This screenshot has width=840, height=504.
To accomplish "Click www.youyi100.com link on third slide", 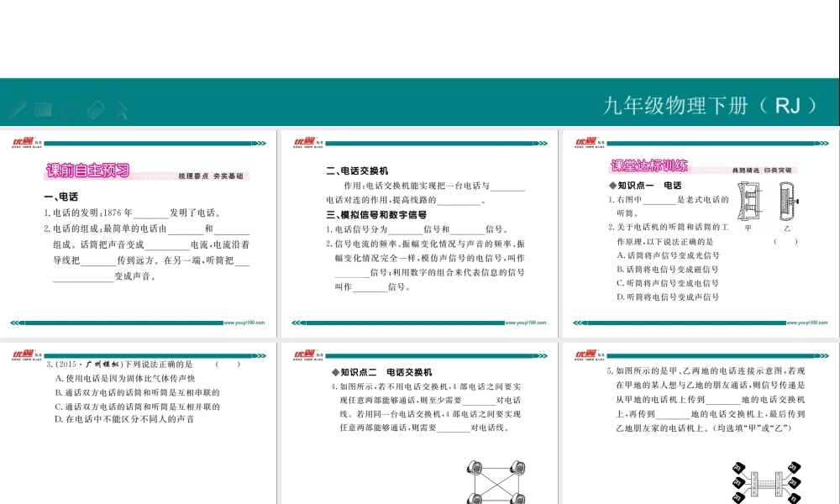I will point(808,322).
